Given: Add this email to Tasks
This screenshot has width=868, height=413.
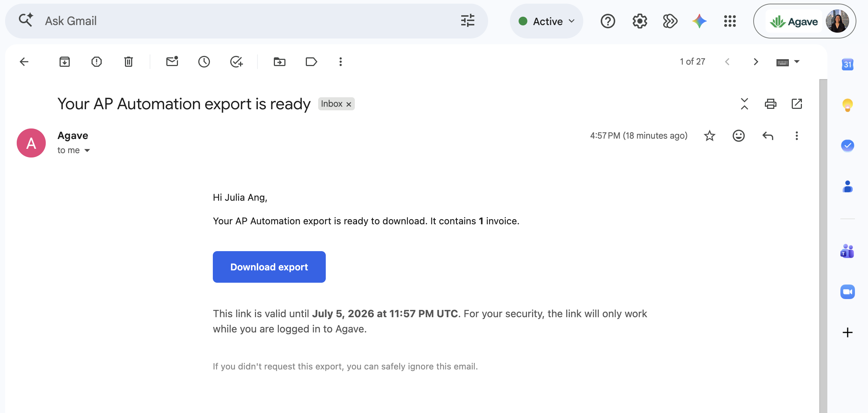Looking at the screenshot, I should [236, 62].
